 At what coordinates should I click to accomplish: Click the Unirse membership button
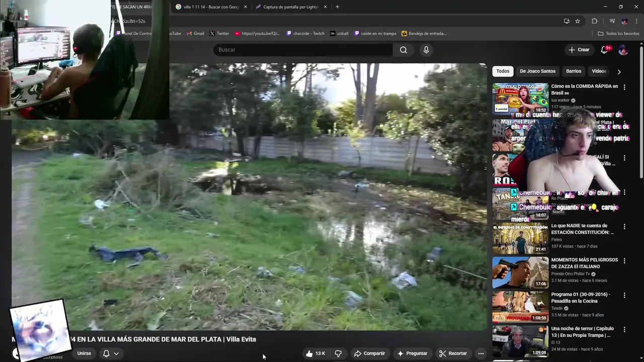(84, 353)
